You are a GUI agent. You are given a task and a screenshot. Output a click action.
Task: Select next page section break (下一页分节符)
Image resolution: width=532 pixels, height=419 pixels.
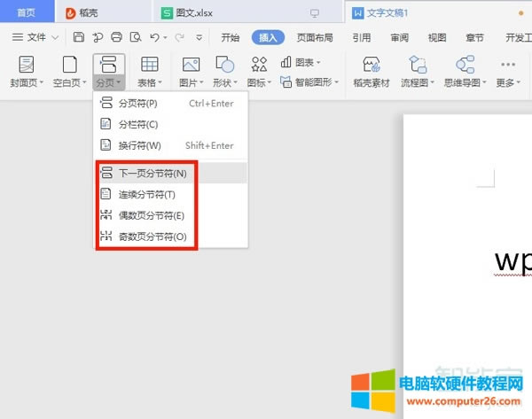[153, 174]
